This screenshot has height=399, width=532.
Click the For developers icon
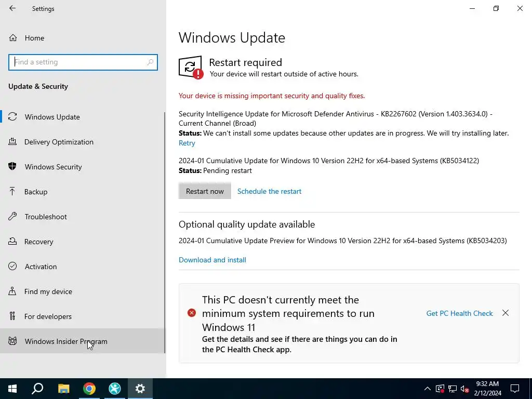[x=12, y=316]
